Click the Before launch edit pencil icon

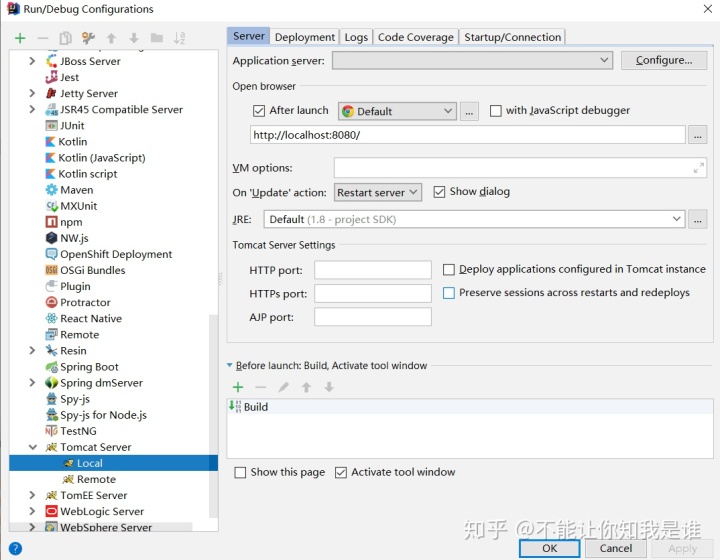click(x=283, y=387)
